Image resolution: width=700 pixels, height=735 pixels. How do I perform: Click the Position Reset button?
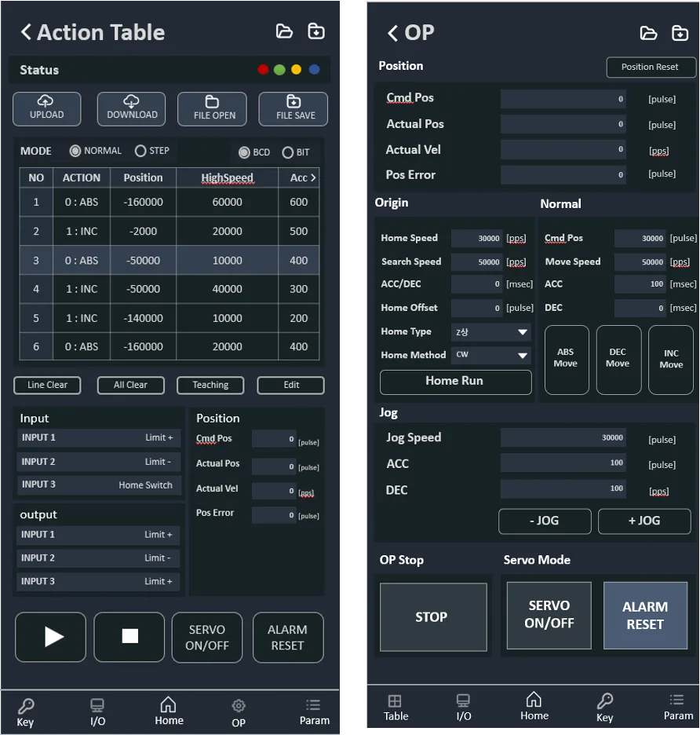(651, 67)
